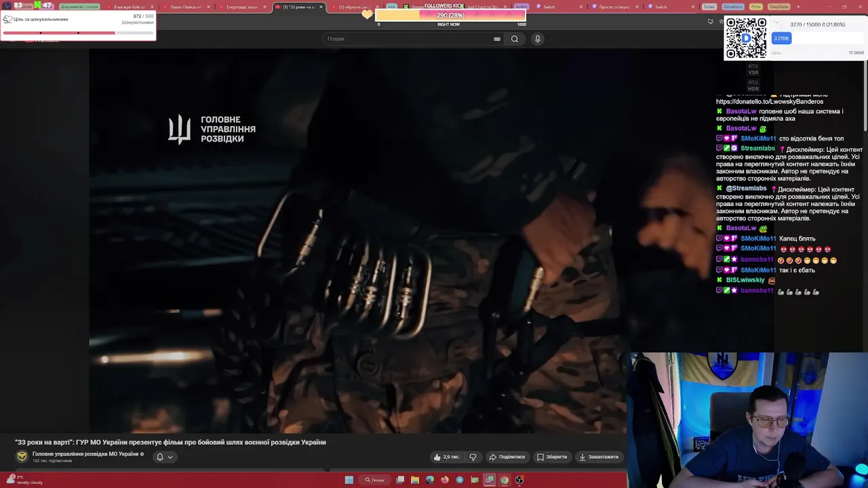Open channel name Головне управління розвідки МО України

[x=85, y=454]
